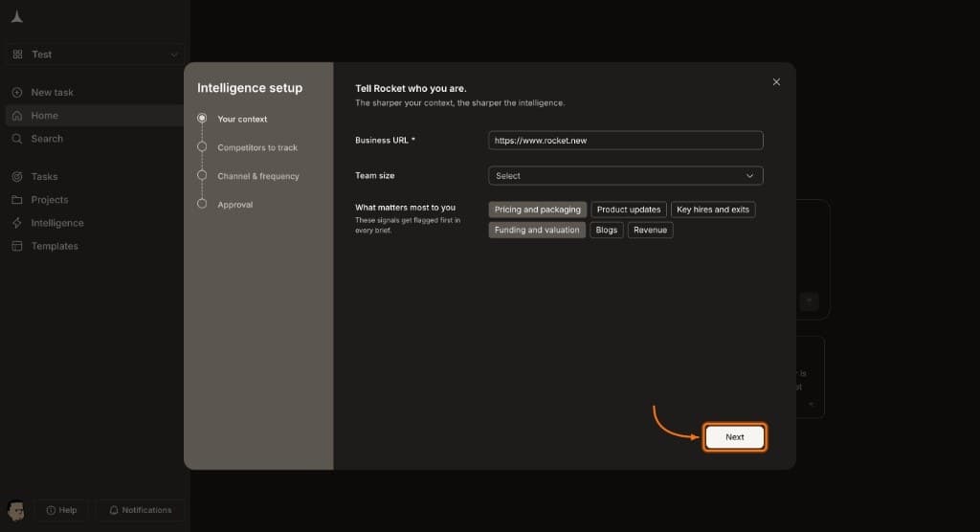Toggle the Pricing and packaging chip
The height and width of the screenshot is (532, 980).
[538, 210]
